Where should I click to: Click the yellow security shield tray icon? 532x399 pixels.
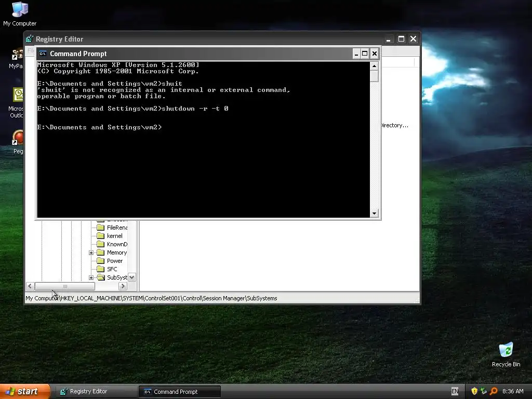[474, 391]
